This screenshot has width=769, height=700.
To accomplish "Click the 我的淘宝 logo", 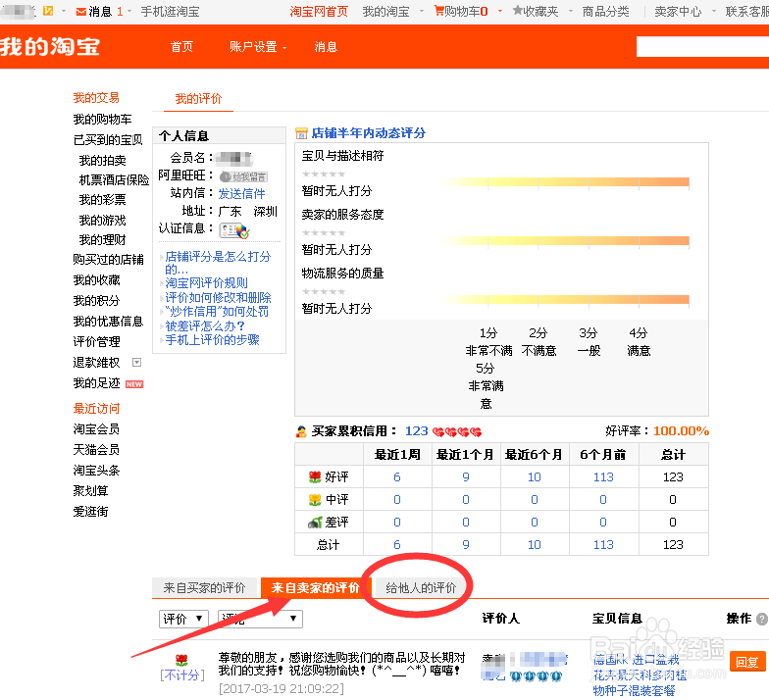I will coord(50,47).
